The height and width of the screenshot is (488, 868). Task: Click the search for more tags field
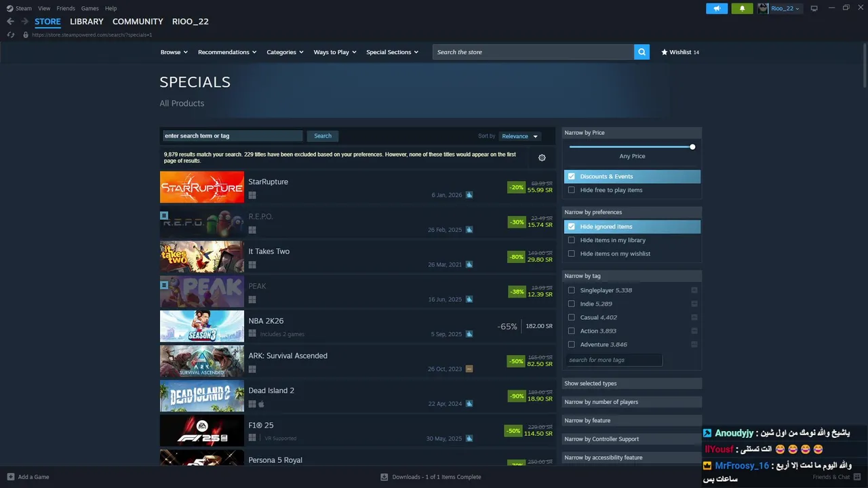614,360
